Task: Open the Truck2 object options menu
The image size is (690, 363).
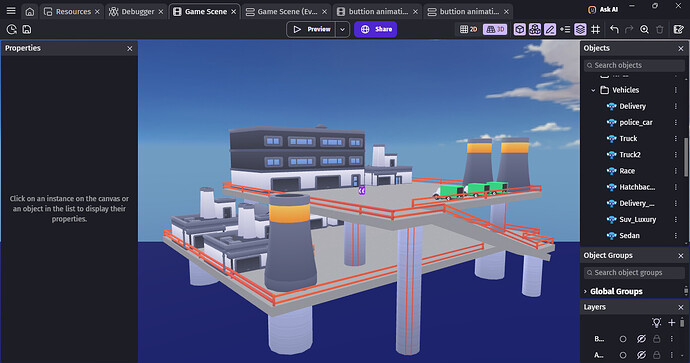Action: [x=676, y=155]
